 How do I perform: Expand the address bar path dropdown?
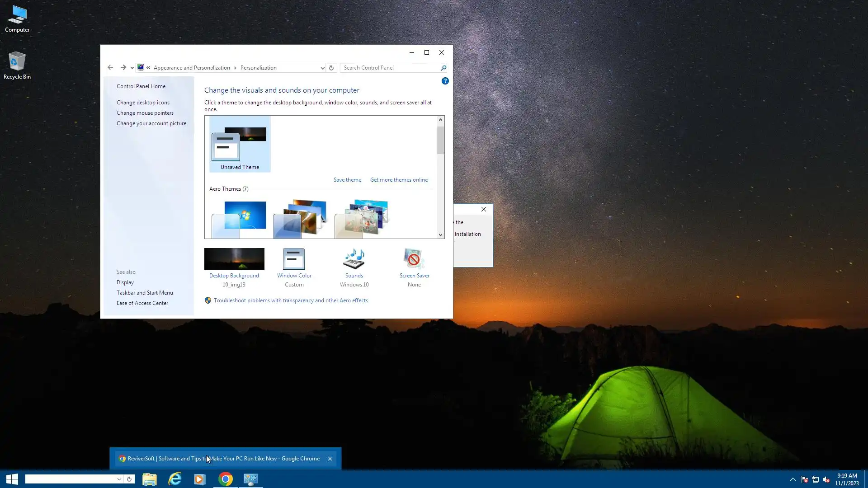pos(322,68)
